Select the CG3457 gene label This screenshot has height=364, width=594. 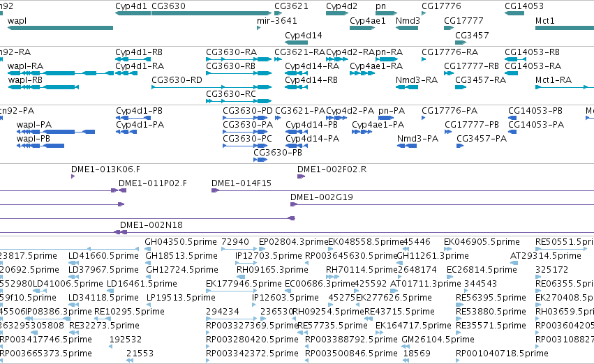(x=472, y=35)
